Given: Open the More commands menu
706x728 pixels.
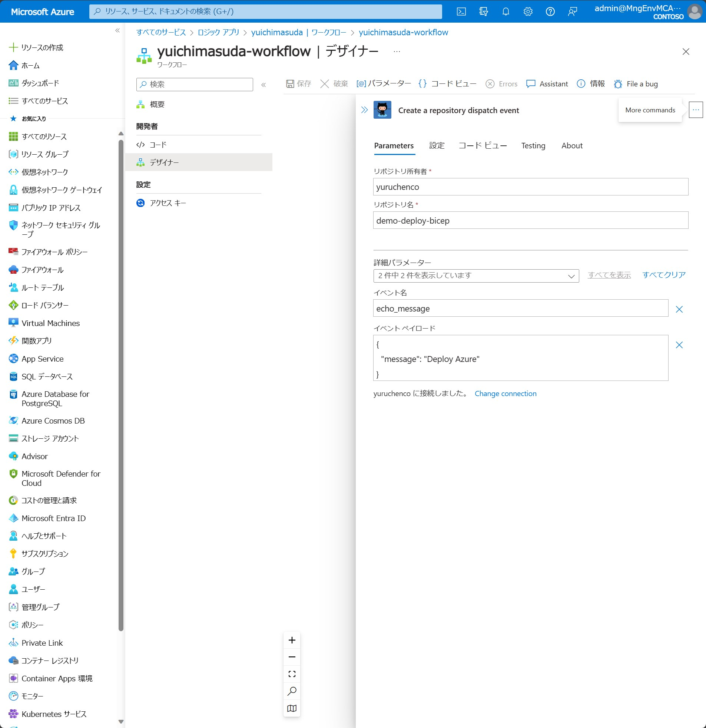Looking at the screenshot, I should 696,110.
